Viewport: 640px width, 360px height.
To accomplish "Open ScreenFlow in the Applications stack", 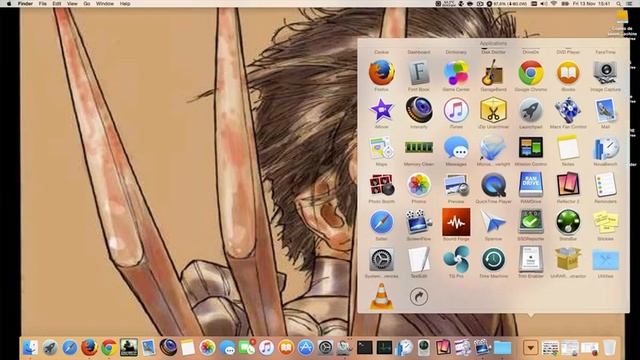I will click(419, 222).
